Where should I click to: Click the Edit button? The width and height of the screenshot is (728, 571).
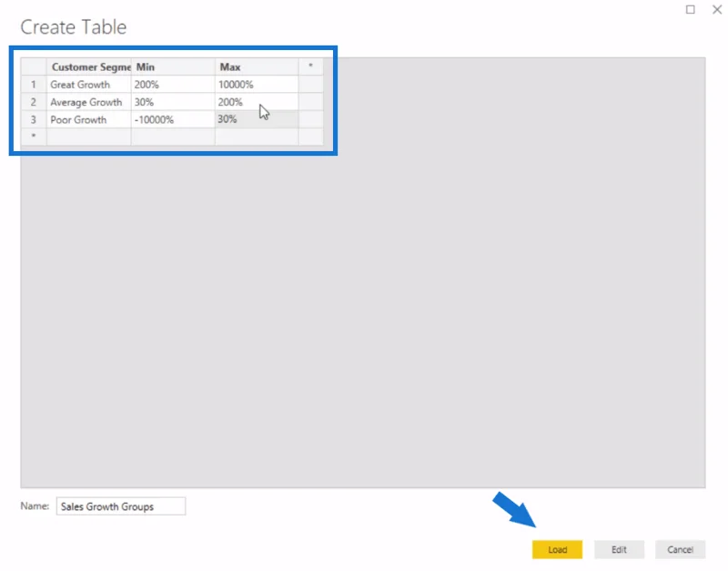coord(619,550)
